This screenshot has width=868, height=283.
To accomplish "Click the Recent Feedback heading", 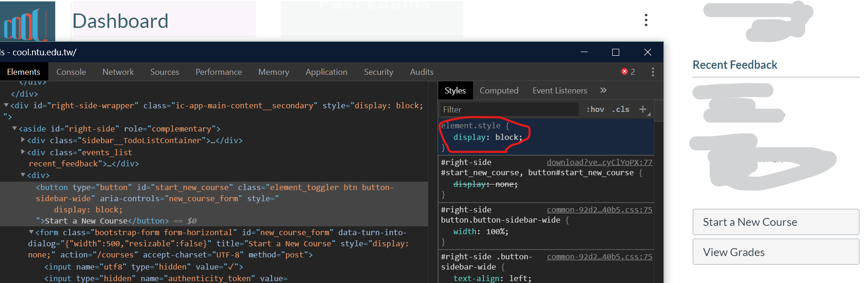I will pos(735,65).
